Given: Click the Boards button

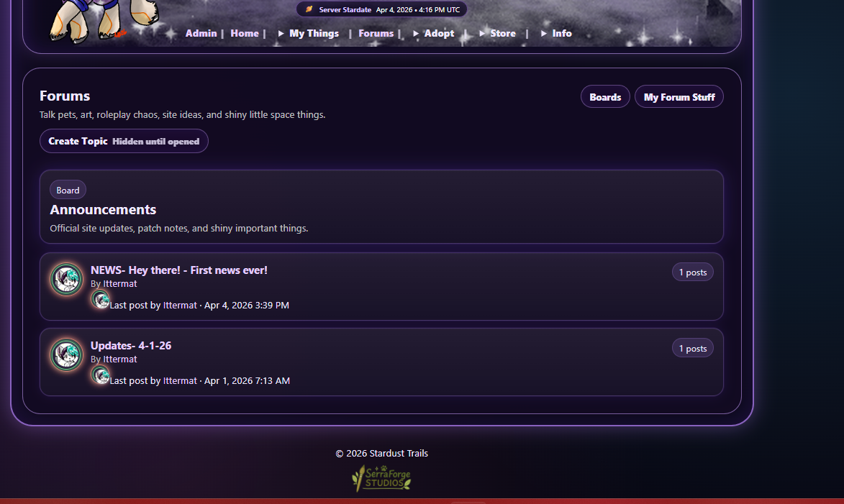Looking at the screenshot, I should tap(605, 97).
